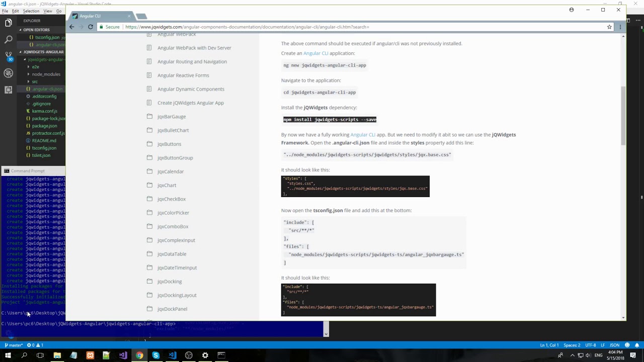Open tslint.json file
The height and width of the screenshot is (362, 644).
coord(41,155)
